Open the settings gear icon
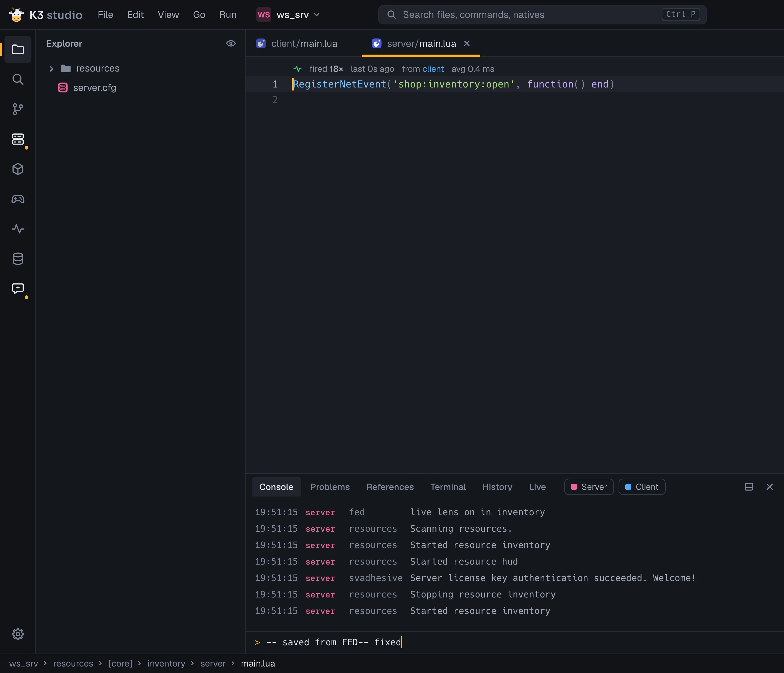The image size is (784, 673). pyautogui.click(x=18, y=634)
